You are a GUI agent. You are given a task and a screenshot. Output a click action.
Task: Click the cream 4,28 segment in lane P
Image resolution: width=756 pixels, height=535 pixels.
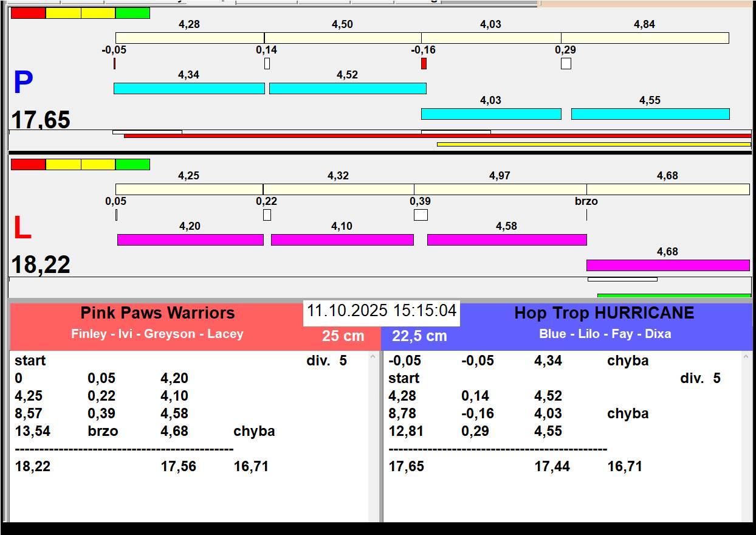(190, 38)
